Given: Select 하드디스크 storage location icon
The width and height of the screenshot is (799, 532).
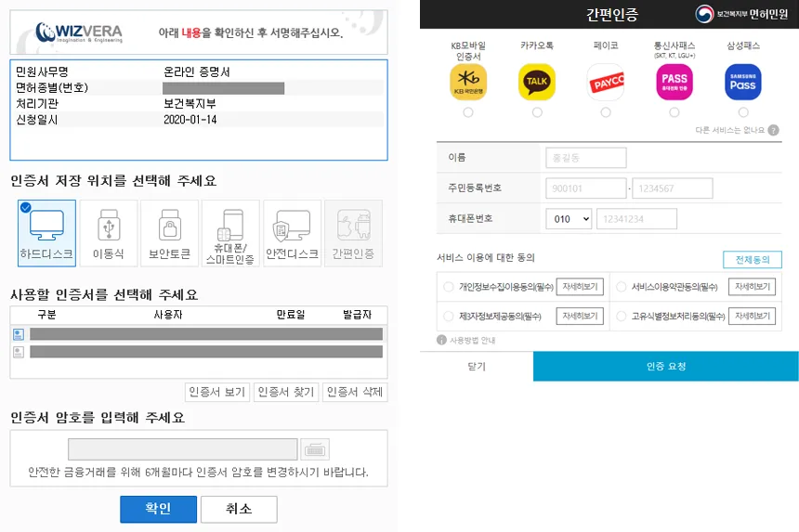Looking at the screenshot, I should click(x=46, y=233).
